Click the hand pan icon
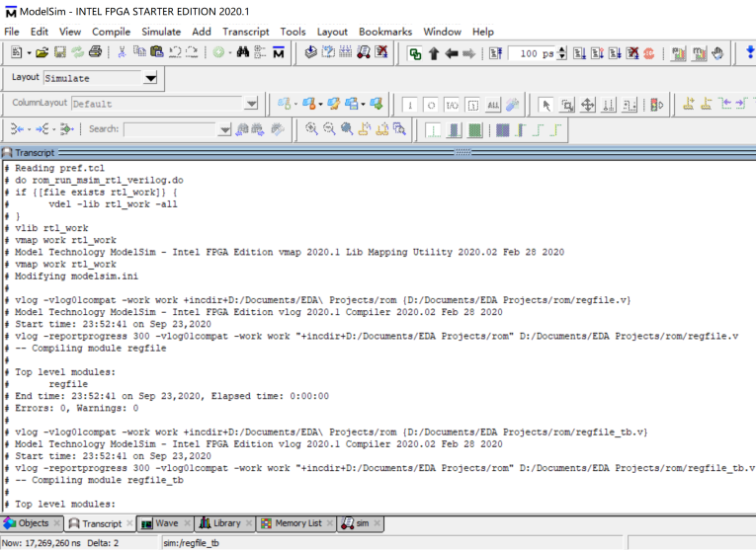 [717, 53]
